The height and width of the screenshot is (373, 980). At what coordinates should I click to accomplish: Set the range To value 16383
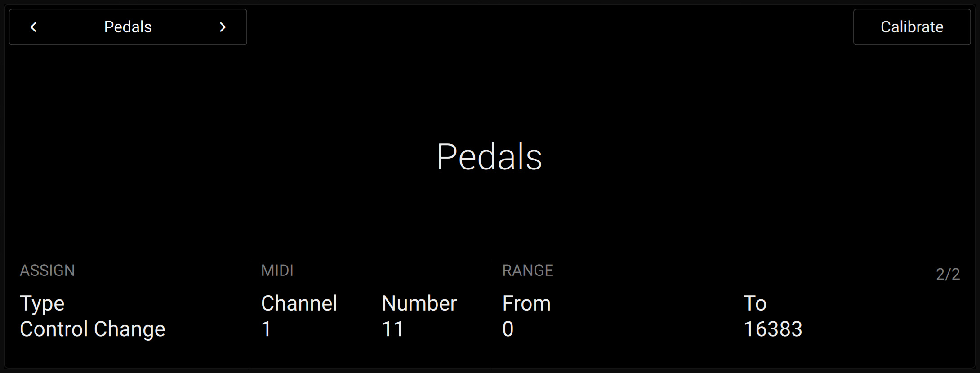click(773, 329)
